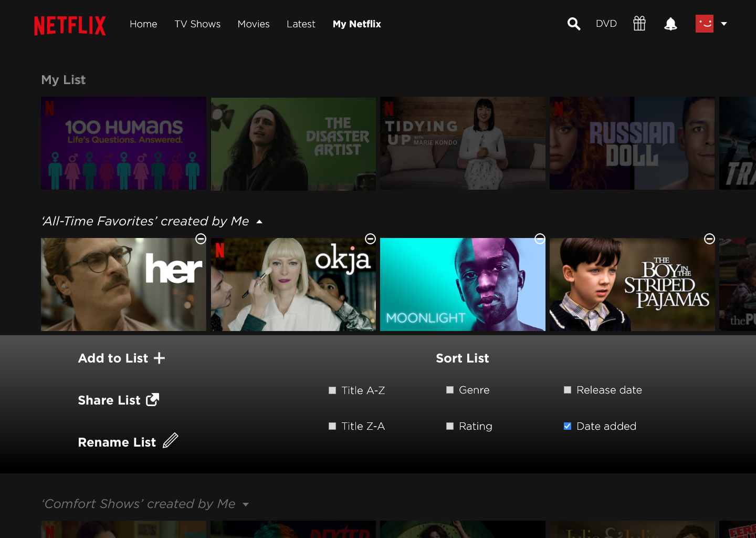Click the pencil icon beside Rename List
This screenshot has height=538, width=756.
(x=171, y=440)
